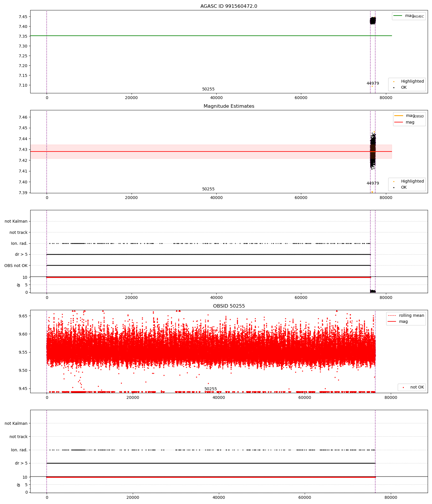The height and width of the screenshot is (504, 432).
Task: Select the mag OBSID legend entry in Magnitude Estimates
Action: click(x=409, y=116)
